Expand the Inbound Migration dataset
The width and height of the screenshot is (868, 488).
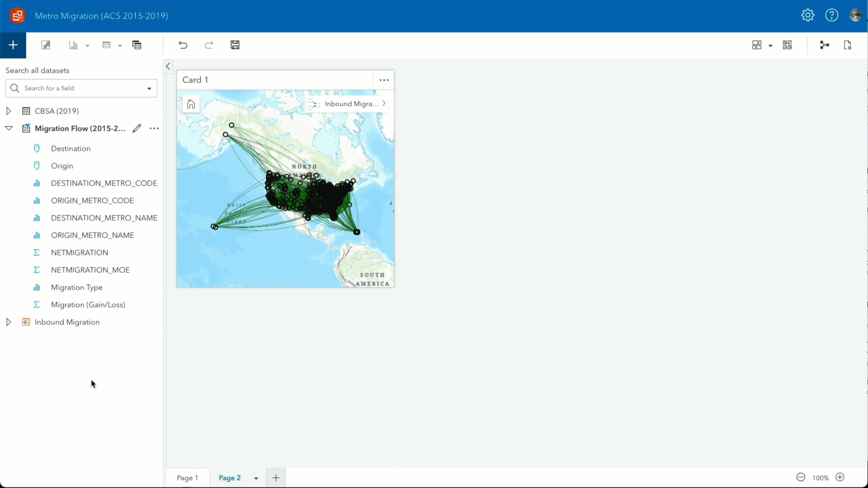tap(9, 322)
